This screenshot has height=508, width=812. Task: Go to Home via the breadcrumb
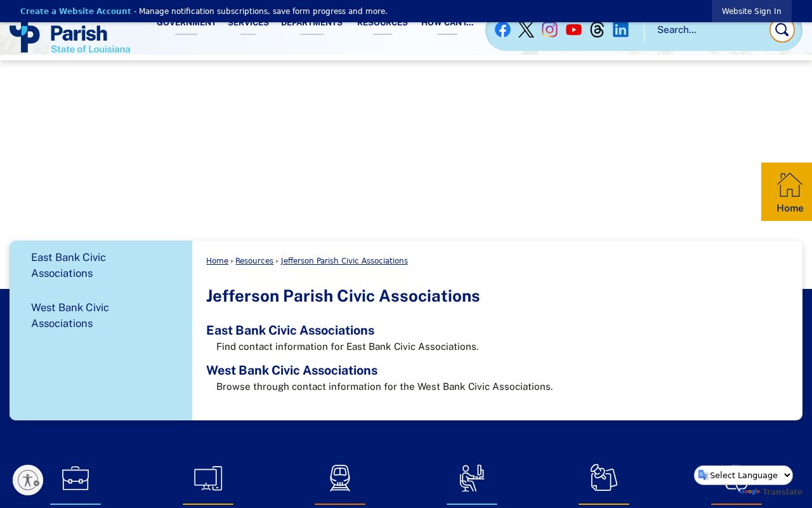click(x=217, y=261)
